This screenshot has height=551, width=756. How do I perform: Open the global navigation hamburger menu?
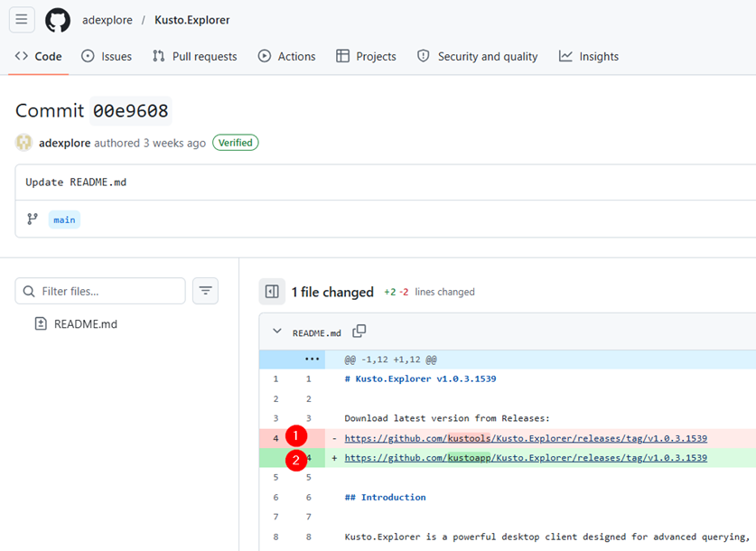[x=21, y=20]
